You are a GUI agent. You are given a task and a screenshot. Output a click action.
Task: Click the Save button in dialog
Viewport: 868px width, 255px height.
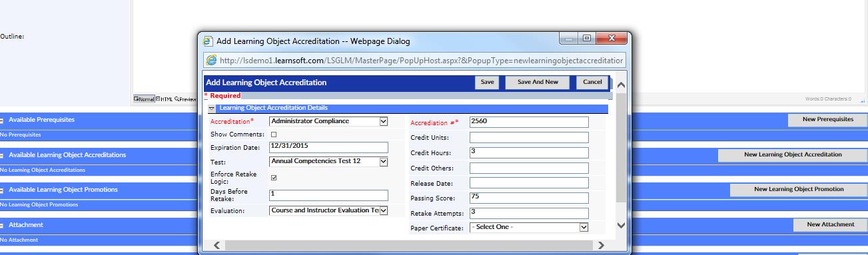487,82
